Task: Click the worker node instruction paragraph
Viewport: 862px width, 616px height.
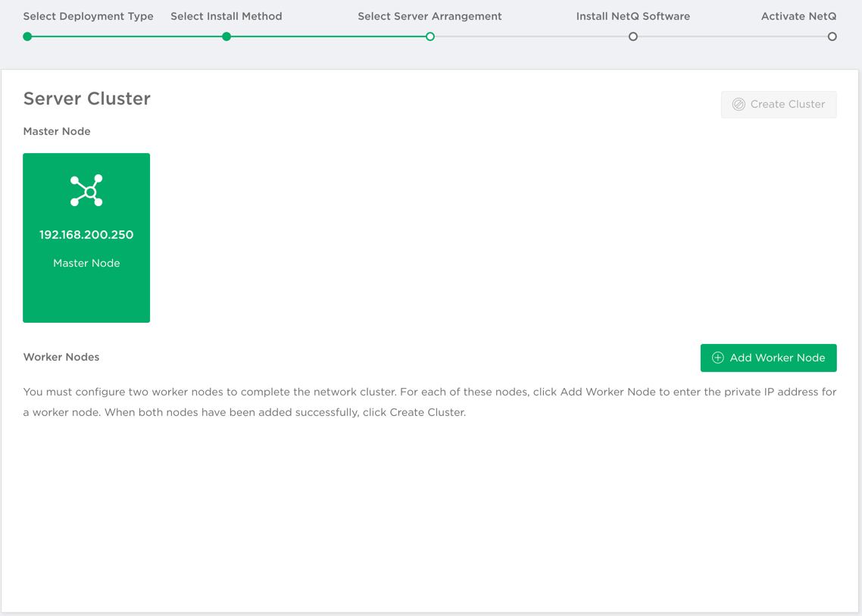Action: [429, 402]
